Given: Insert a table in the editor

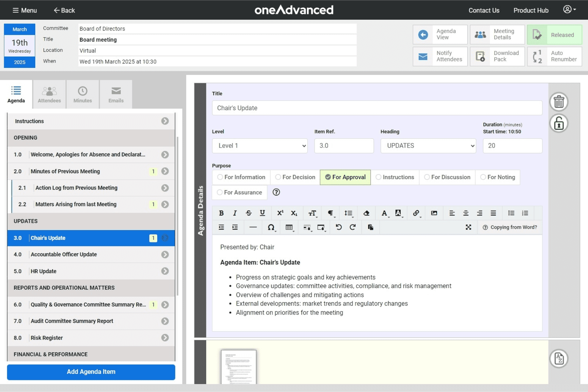Looking at the screenshot, I should pyautogui.click(x=289, y=227).
